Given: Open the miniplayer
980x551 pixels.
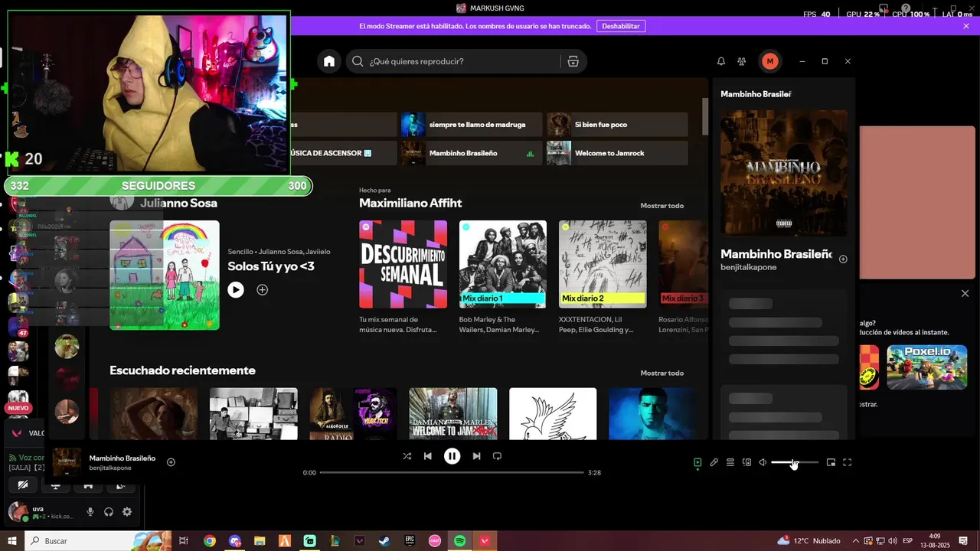Looking at the screenshot, I should [831, 462].
